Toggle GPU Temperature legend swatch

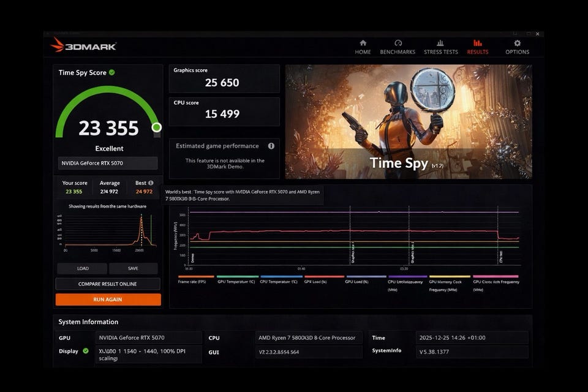tap(238, 276)
